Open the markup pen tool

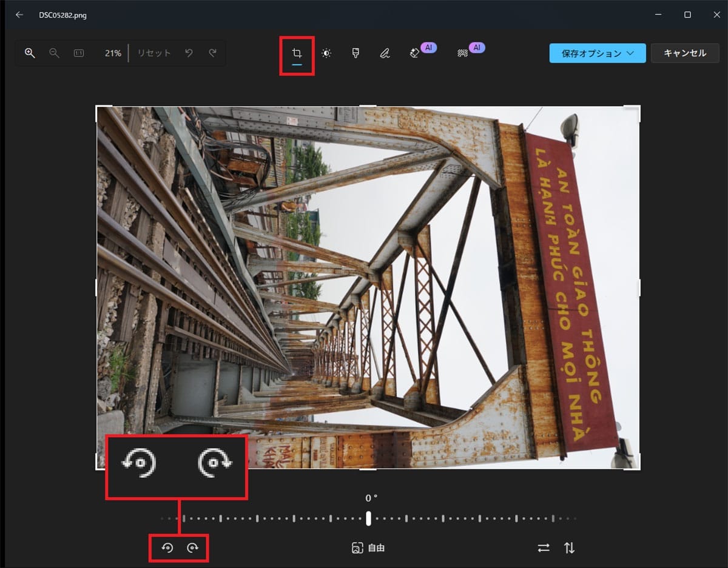[x=384, y=53]
